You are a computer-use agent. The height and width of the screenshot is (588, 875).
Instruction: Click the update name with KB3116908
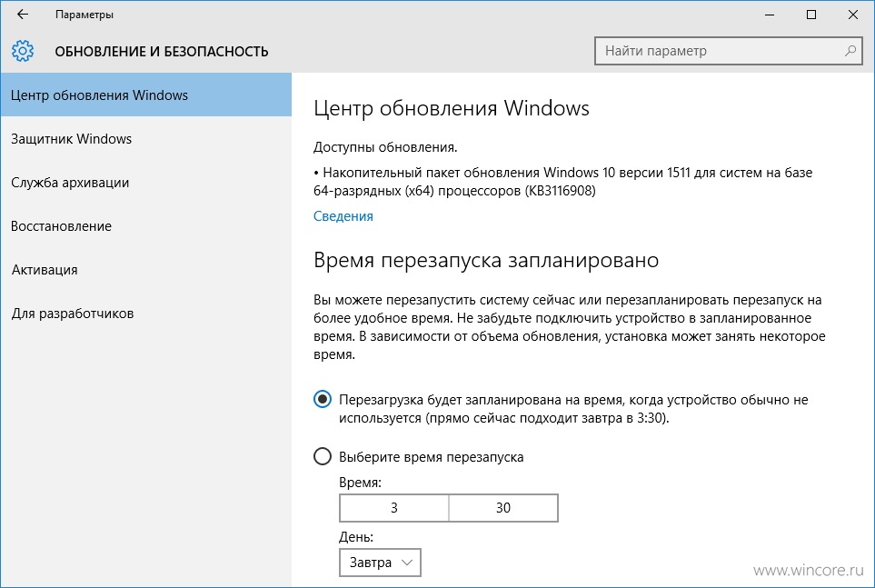(562, 182)
